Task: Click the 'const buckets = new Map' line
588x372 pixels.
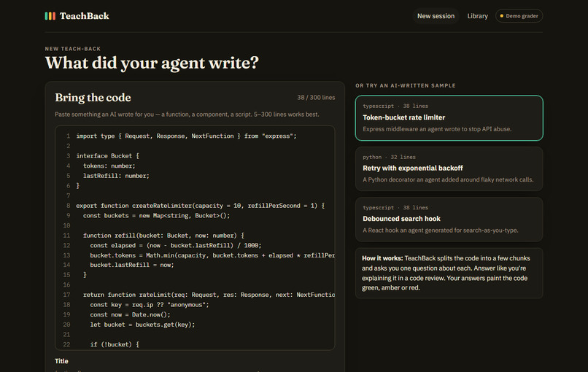Action: point(156,215)
